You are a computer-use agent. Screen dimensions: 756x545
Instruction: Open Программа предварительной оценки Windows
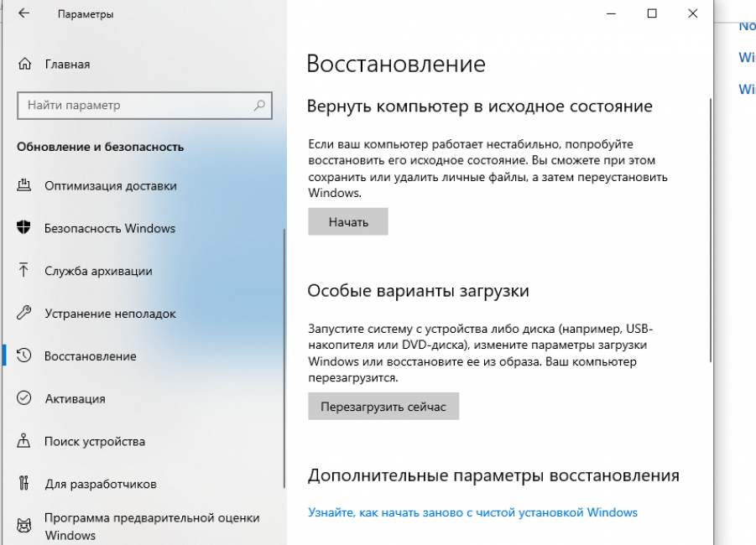[152, 527]
